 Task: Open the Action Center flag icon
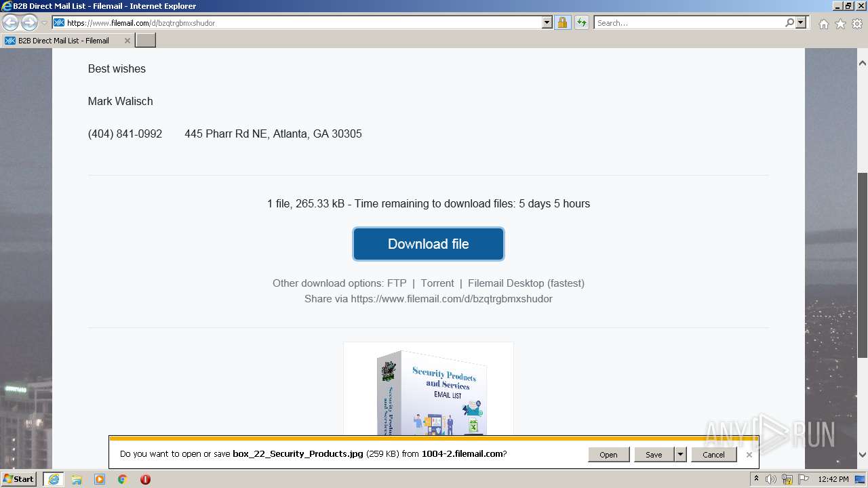click(803, 479)
